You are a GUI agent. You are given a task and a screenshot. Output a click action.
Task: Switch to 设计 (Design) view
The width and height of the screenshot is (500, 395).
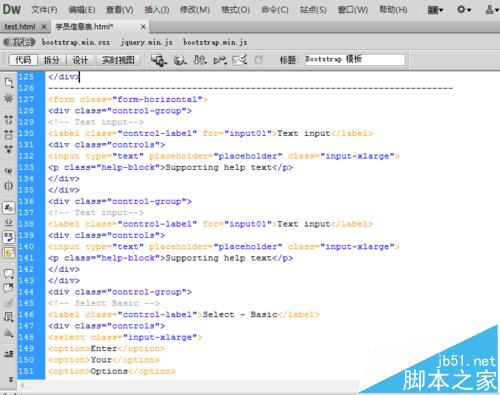80,60
